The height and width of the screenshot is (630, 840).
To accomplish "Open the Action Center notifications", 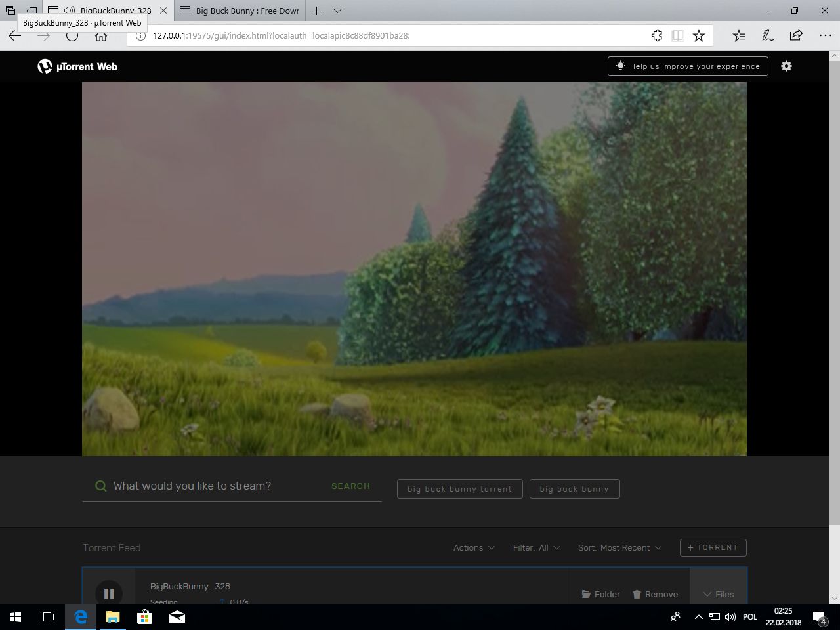I will [x=820, y=617].
